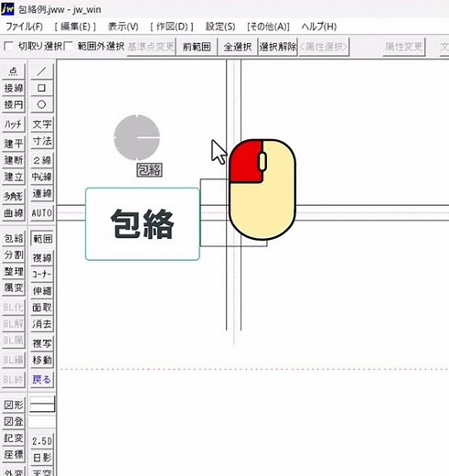The width and height of the screenshot is (449, 476).
Task: Select the line (／) drawing tool
Action: [x=42, y=71]
